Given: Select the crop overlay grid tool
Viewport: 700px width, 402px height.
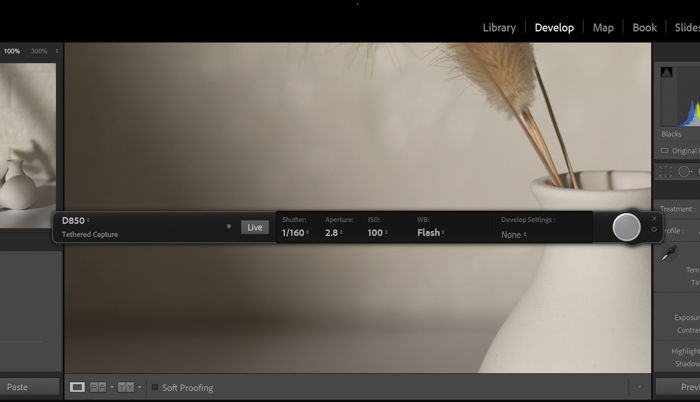Looking at the screenshot, I should pyautogui.click(x=665, y=172).
